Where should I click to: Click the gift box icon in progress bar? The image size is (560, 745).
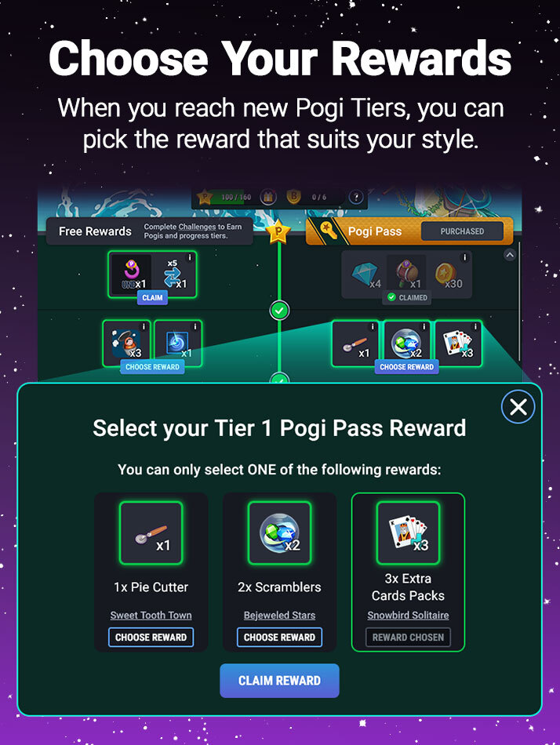[x=268, y=197]
